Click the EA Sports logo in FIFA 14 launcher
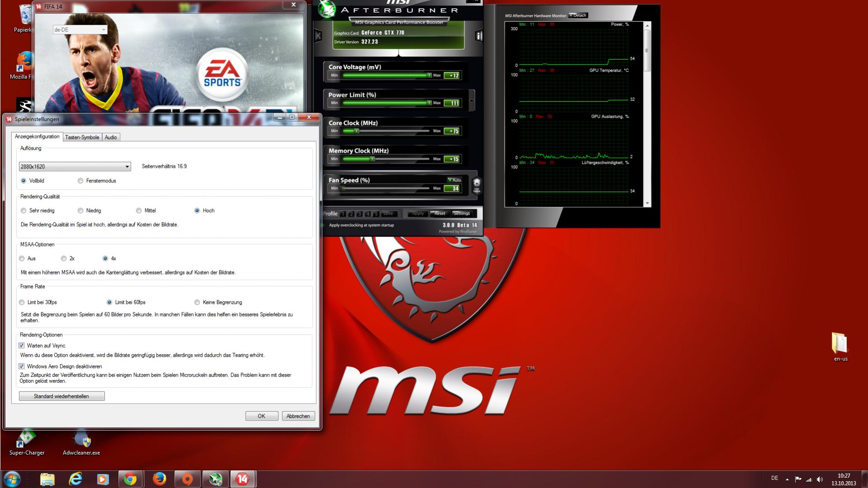 (x=222, y=75)
